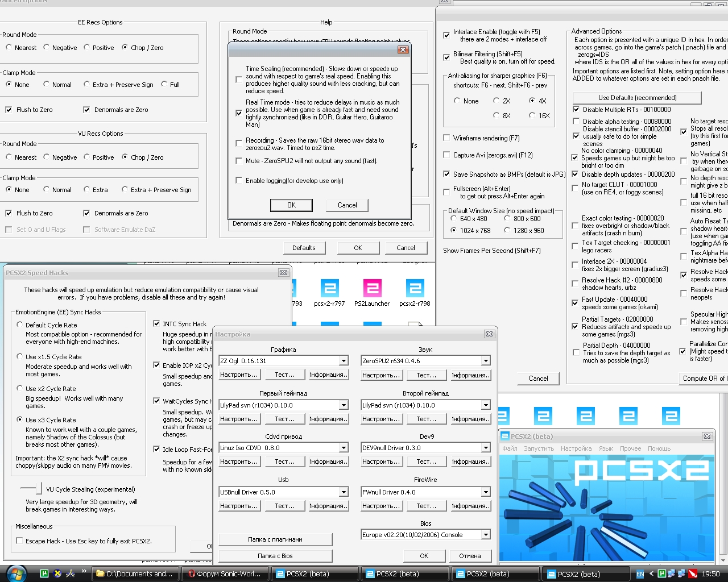Screen dimensions: 728x582
Task: Adjust the VU Cycle Stealing slider
Action: coord(38,488)
